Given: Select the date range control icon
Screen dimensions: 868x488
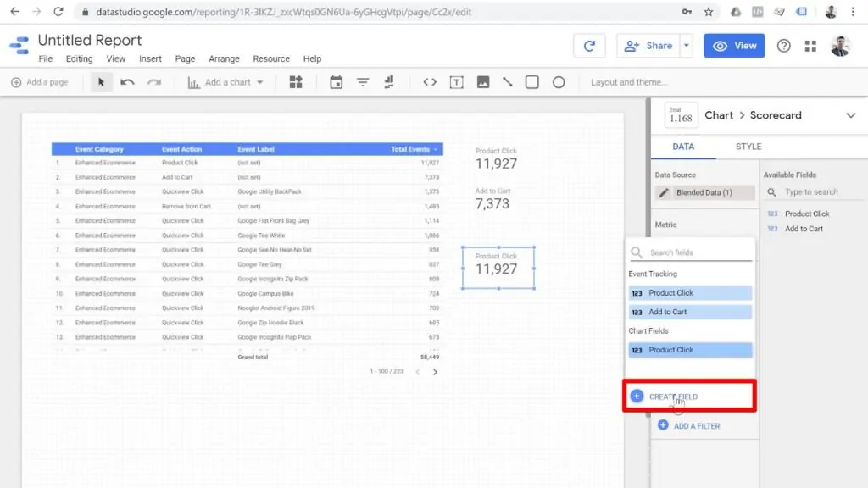Looking at the screenshot, I should [337, 82].
